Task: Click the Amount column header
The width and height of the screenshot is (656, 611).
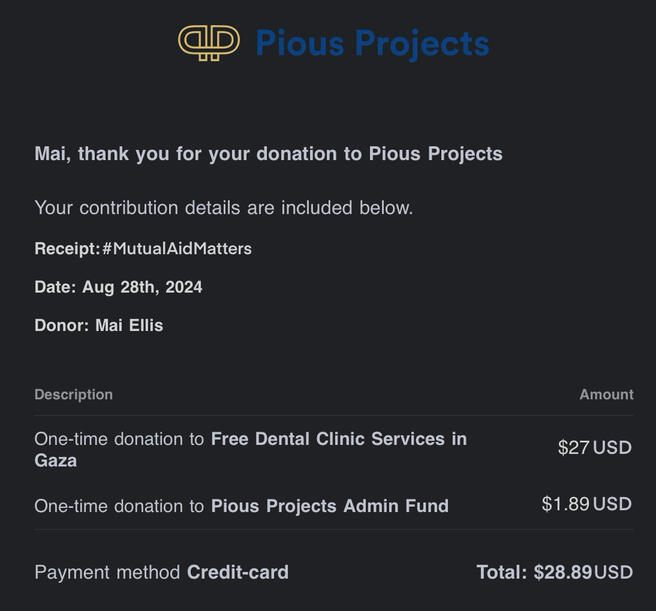Action: tap(606, 395)
